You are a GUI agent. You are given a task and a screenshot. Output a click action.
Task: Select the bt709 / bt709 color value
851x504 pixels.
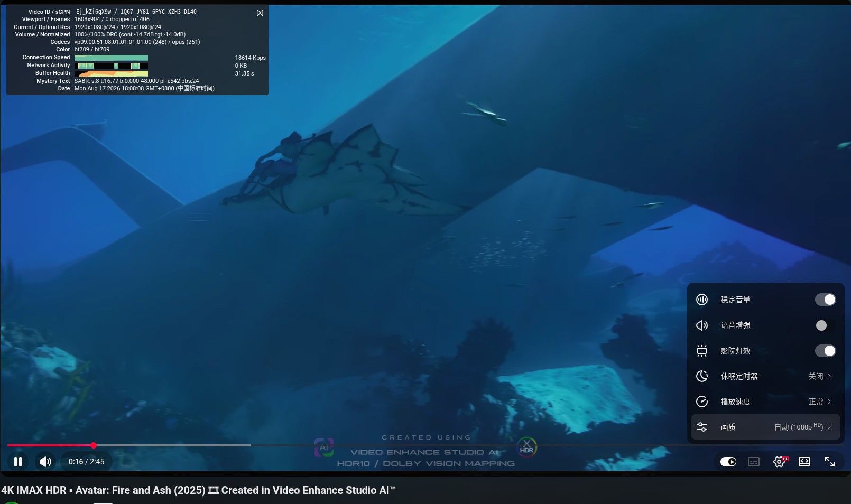point(92,49)
